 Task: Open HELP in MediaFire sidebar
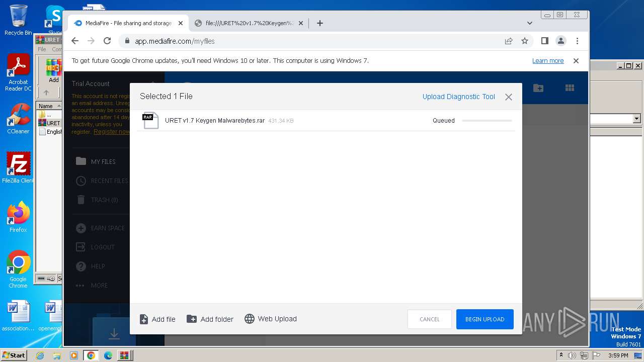pyautogui.click(x=90, y=266)
